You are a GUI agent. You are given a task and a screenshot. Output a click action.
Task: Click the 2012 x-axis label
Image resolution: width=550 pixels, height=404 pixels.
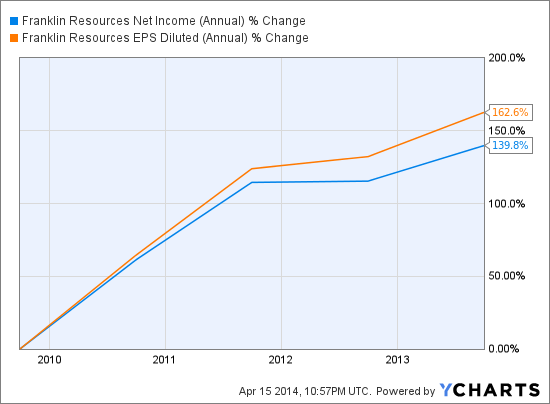[281, 360]
